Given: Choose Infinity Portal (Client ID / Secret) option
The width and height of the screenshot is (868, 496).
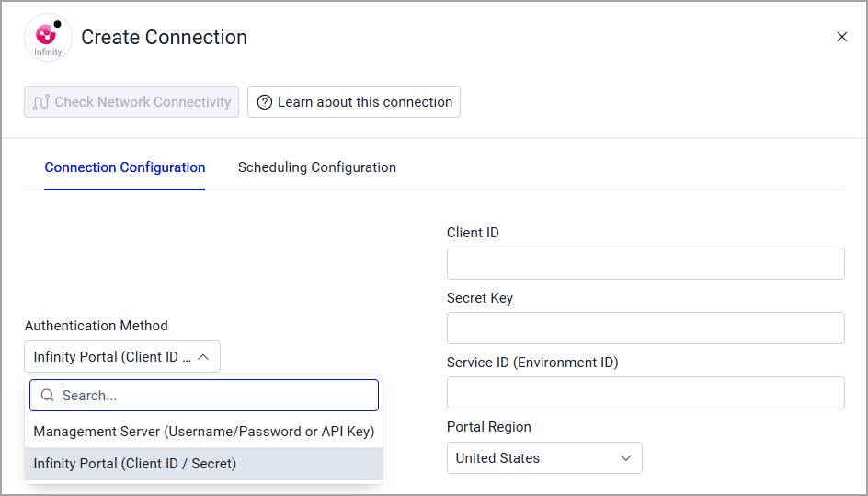Looking at the screenshot, I should coord(204,463).
